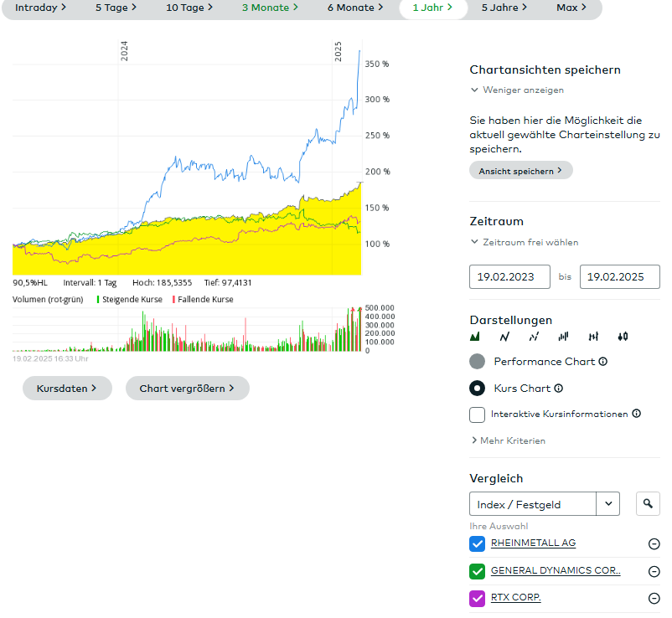Click the start date field 19.02.2023

(x=509, y=276)
